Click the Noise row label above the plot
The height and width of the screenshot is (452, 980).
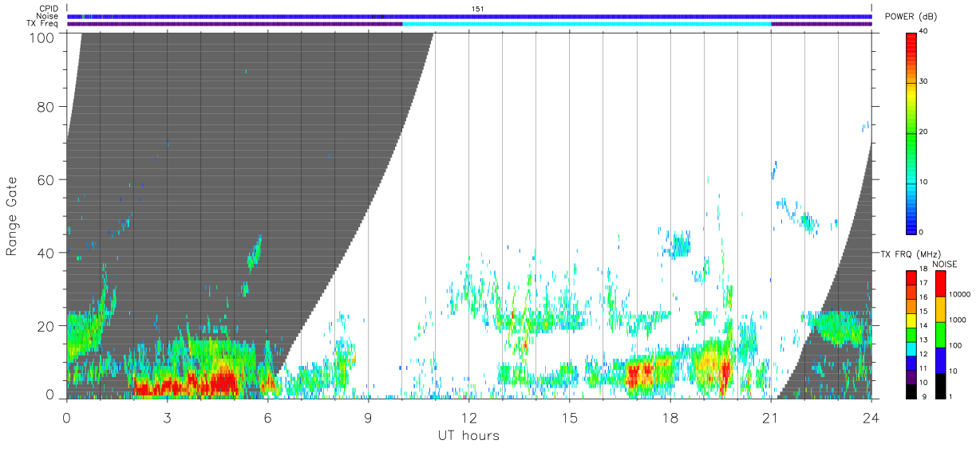click(48, 16)
